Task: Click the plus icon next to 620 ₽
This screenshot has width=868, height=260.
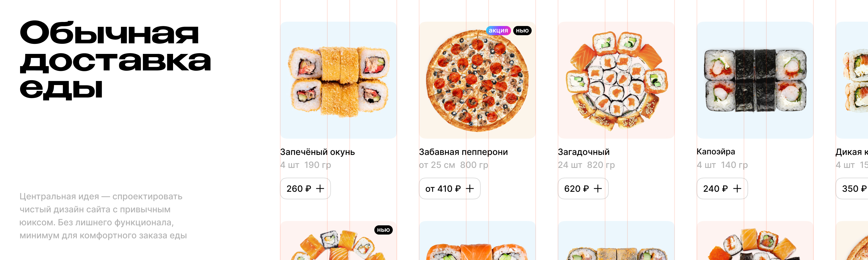Action: (x=598, y=189)
